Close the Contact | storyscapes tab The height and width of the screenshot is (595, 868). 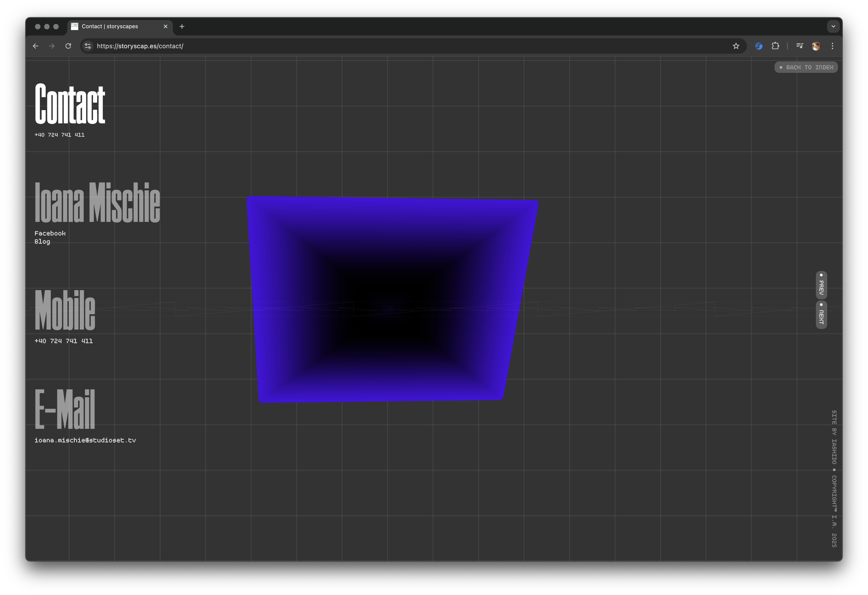165,27
